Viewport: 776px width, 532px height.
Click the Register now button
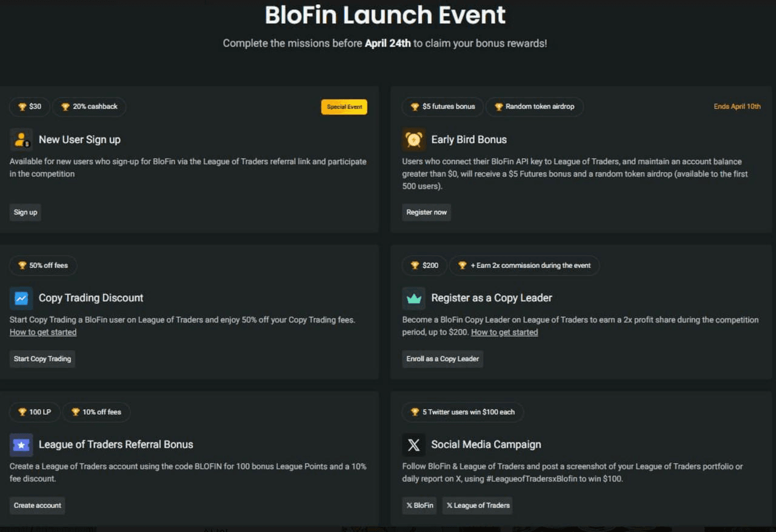pos(427,212)
